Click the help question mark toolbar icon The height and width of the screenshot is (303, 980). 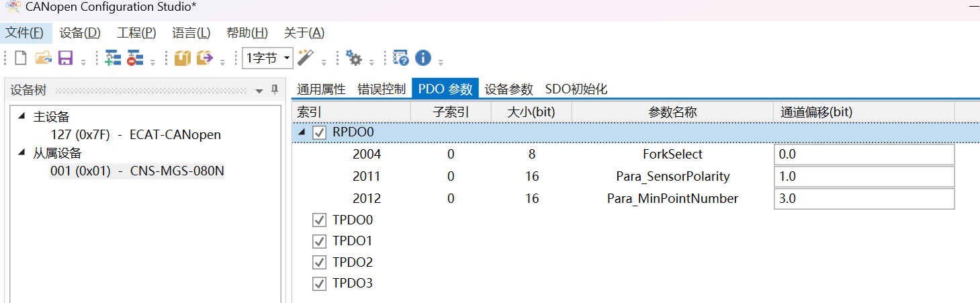[401, 58]
